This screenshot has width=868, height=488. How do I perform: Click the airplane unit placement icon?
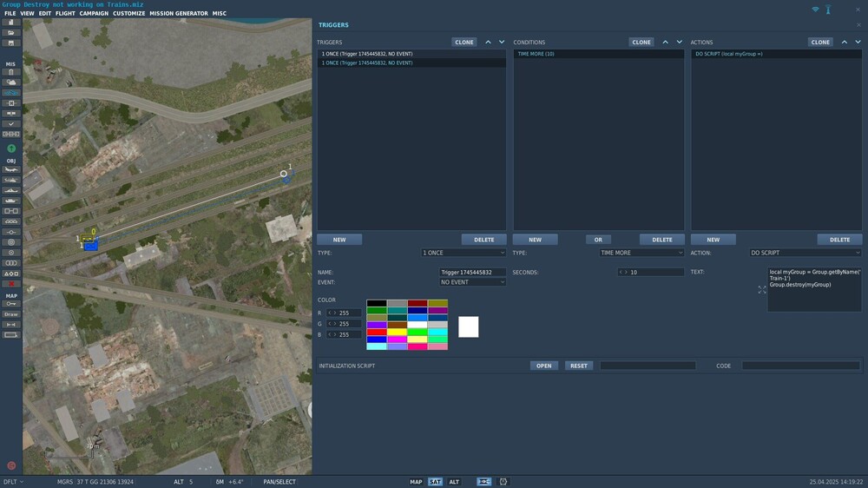point(11,169)
